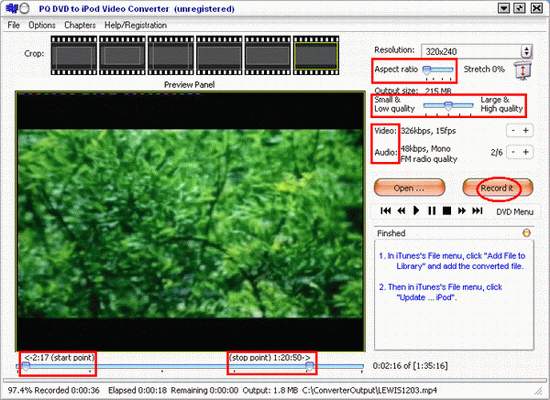Image resolution: width=550 pixels, height=400 pixels.
Task: Click the '0:02:16 of [1:35:16]' time readout
Action: coord(410,366)
